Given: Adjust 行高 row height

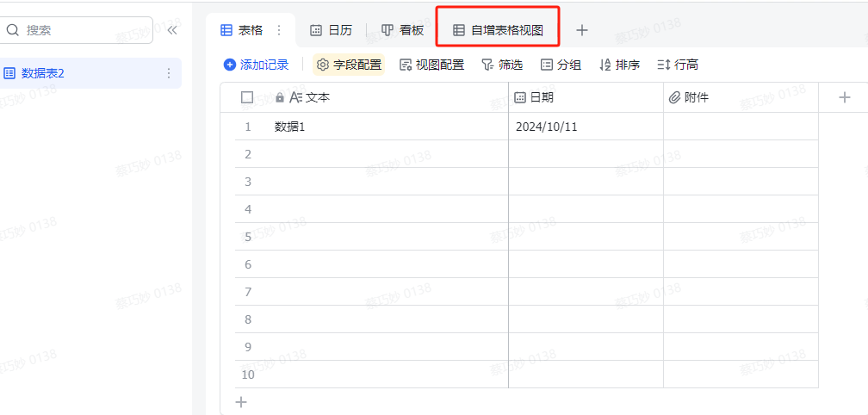Looking at the screenshot, I should 678,65.
